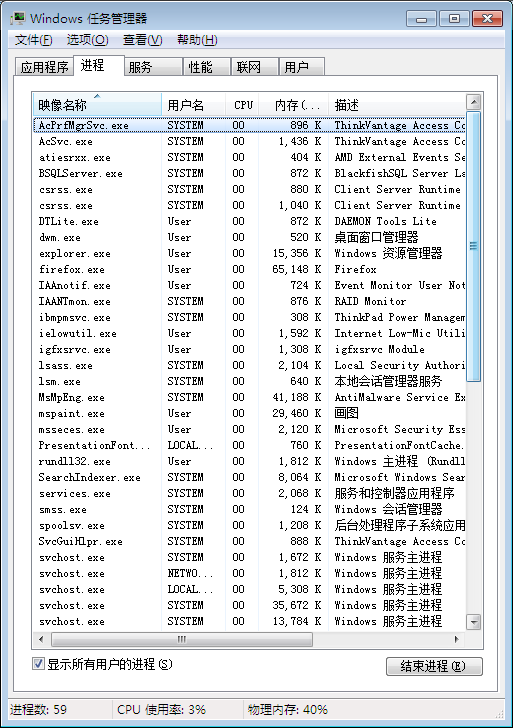The height and width of the screenshot is (728, 513).
Task: Click the horizontal scrollbar thumb
Action: point(182,639)
